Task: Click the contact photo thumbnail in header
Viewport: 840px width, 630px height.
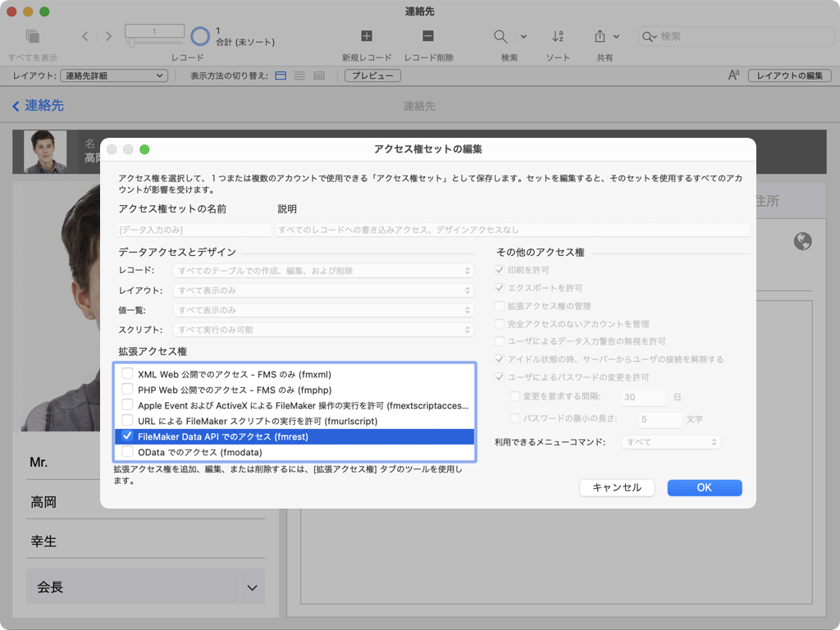Action: tap(46, 152)
